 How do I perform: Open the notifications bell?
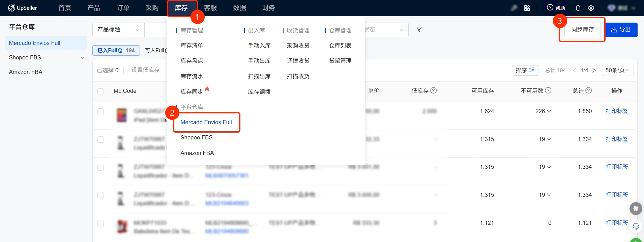(578, 8)
